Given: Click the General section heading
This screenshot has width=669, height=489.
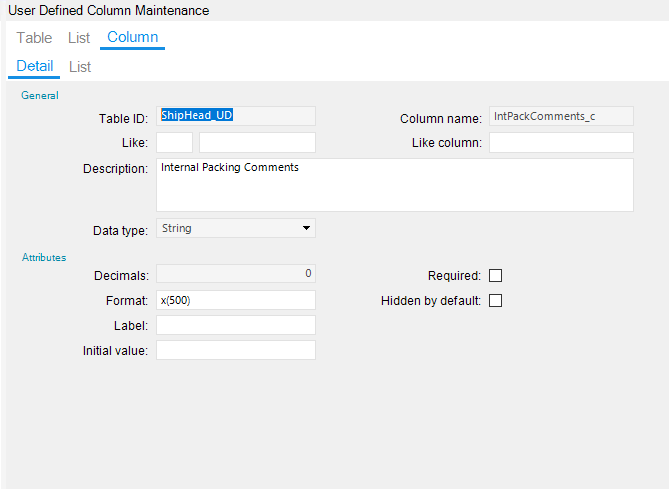Looking at the screenshot, I should click(40, 96).
